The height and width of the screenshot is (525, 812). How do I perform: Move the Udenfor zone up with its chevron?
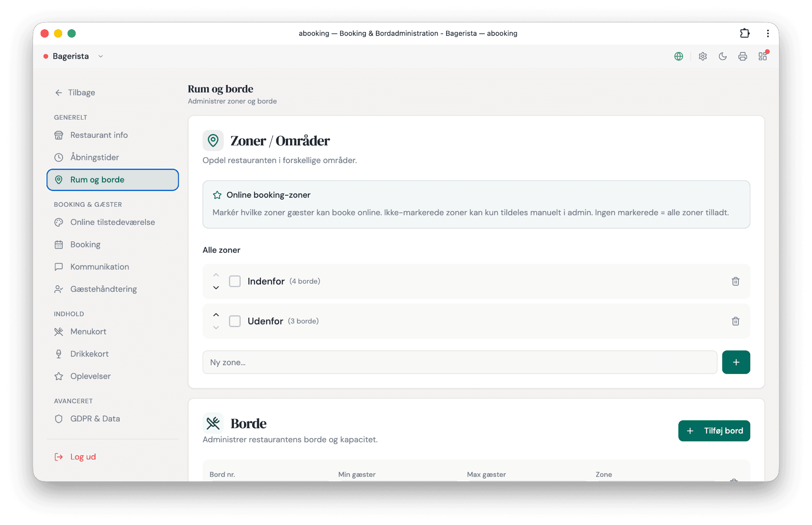click(216, 315)
